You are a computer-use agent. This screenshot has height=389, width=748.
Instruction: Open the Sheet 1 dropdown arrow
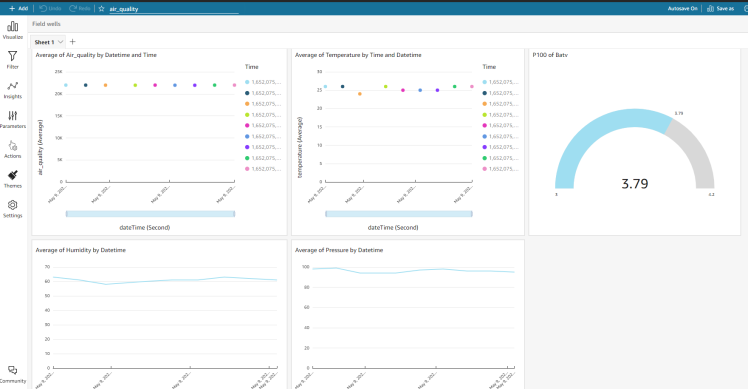(x=61, y=42)
